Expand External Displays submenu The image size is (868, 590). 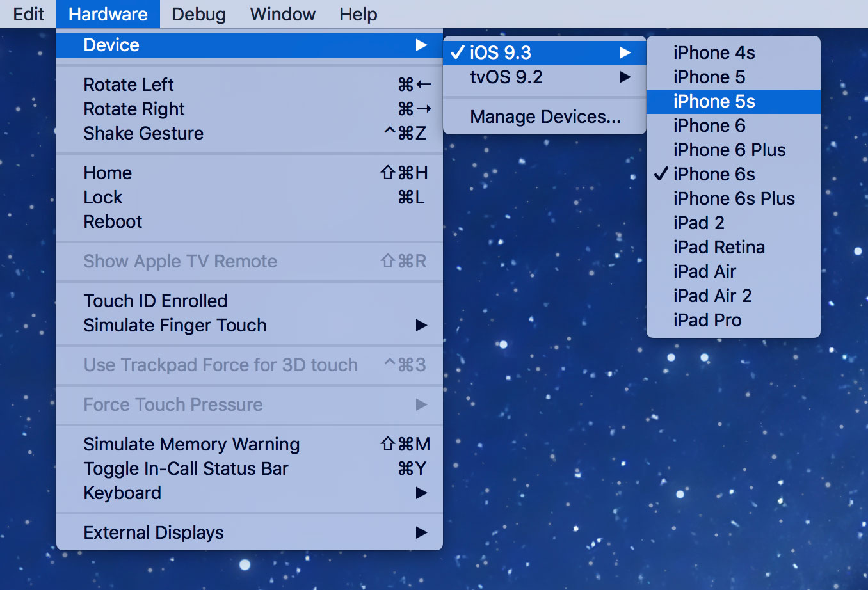pos(250,532)
